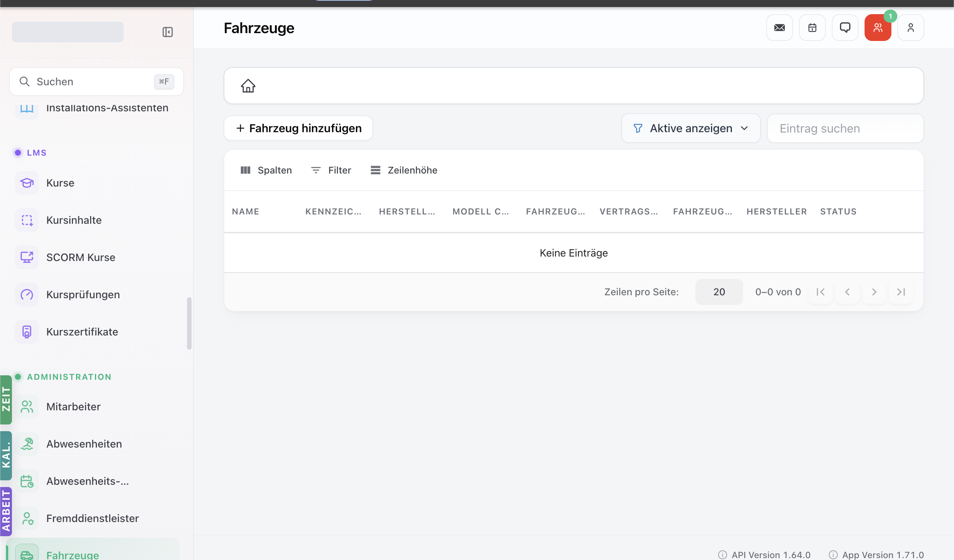Viewport: 954px width, 560px height.
Task: Go to first page of table
Action: 820,292
